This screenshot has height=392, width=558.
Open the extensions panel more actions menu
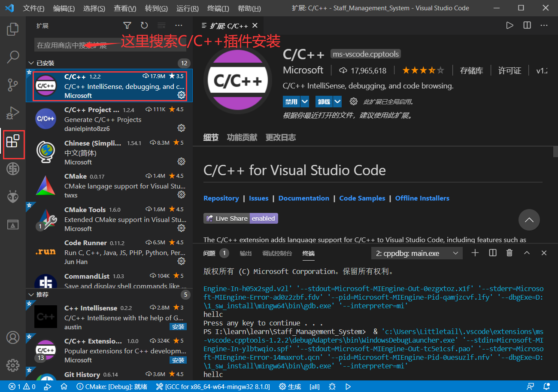(x=179, y=26)
